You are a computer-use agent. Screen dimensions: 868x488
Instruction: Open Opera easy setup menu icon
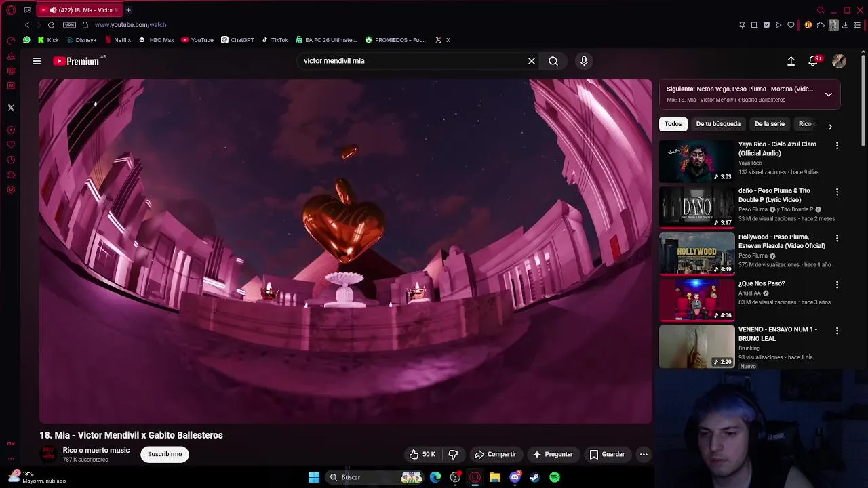[857, 25]
